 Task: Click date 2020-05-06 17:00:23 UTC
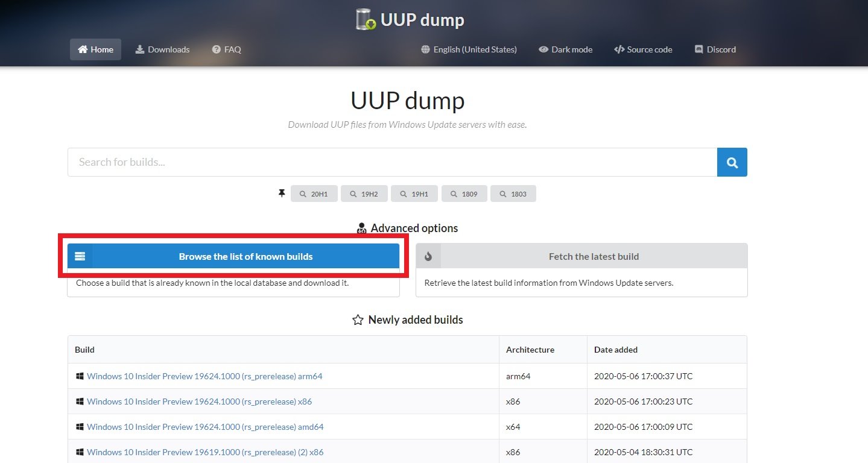644,402
